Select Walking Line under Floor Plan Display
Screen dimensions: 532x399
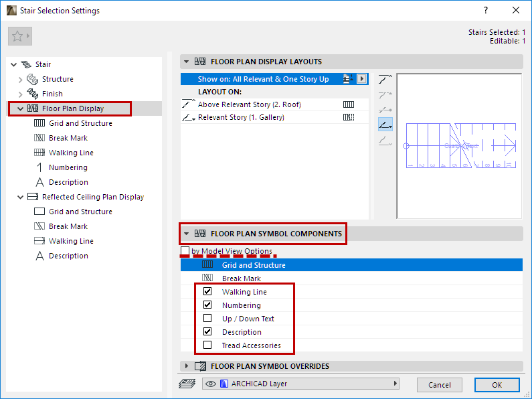(71, 153)
